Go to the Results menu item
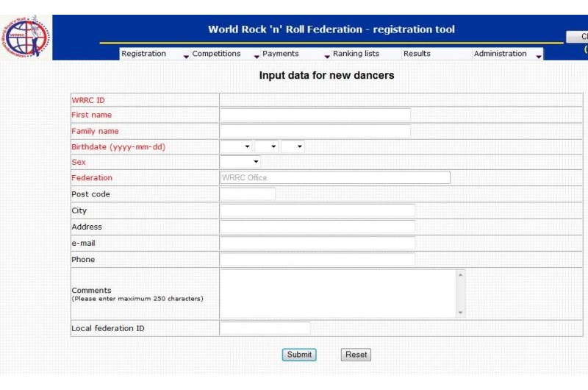This screenshot has height=390, width=588. [x=417, y=54]
